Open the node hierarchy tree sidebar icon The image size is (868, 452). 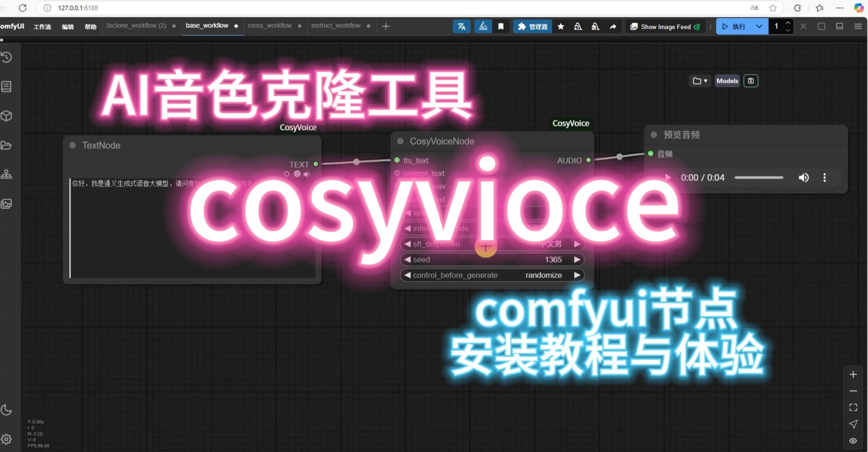(x=7, y=175)
